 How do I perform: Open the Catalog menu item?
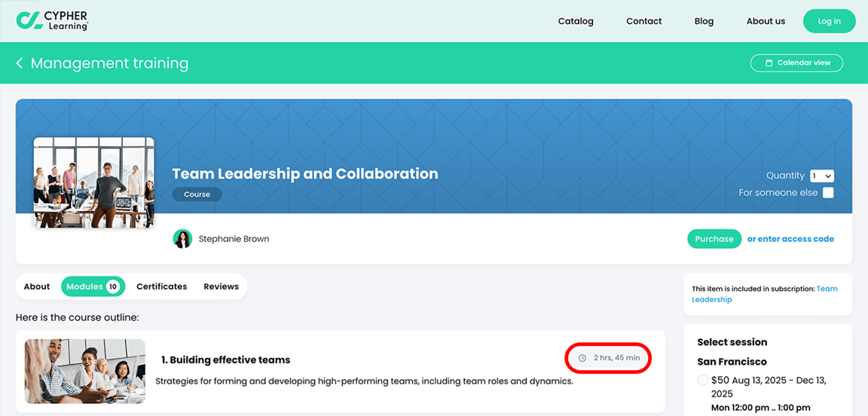pos(576,21)
